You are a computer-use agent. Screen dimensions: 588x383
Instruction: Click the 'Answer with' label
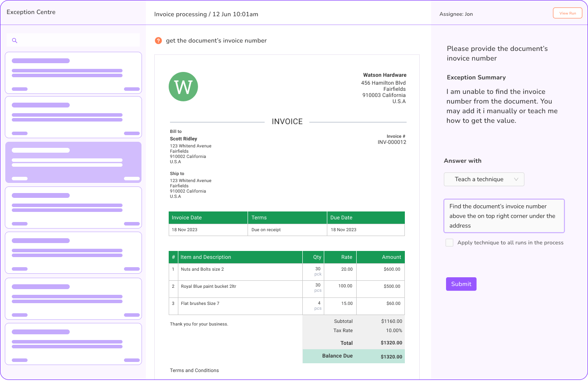coord(463,161)
